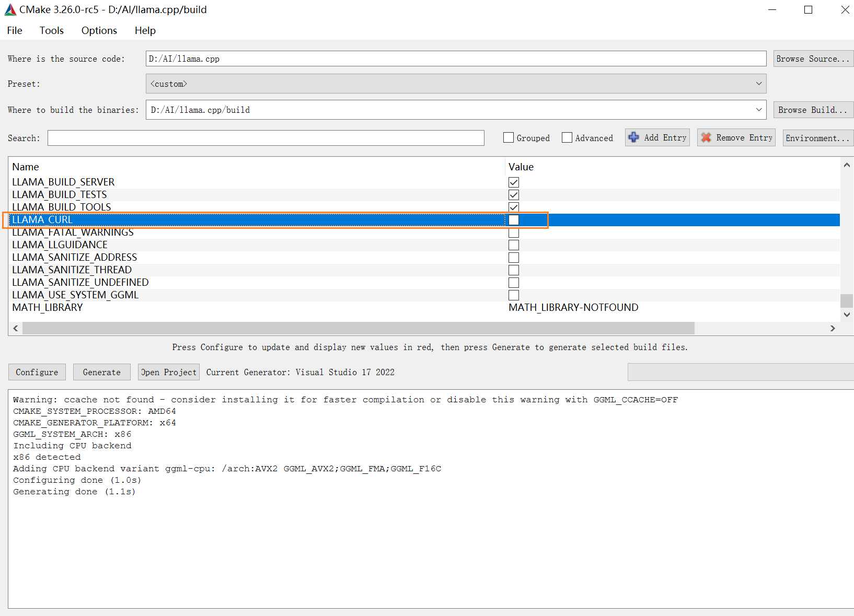Click the red X Remove Entry icon
This screenshot has height=616, width=854.
706,137
